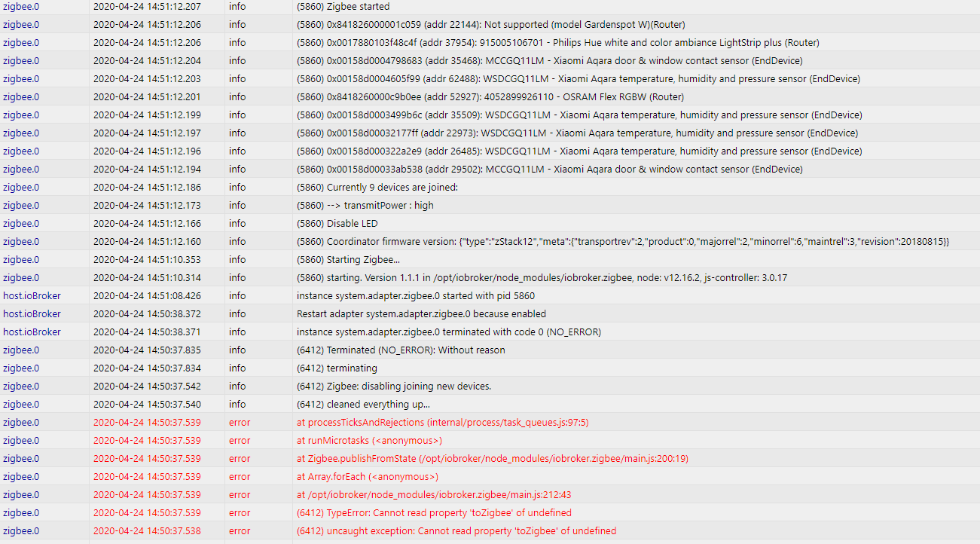This screenshot has height=544, width=980.
Task: Click 'Restart adapter system.adapter.zigbee.0' message
Action: 421,314
